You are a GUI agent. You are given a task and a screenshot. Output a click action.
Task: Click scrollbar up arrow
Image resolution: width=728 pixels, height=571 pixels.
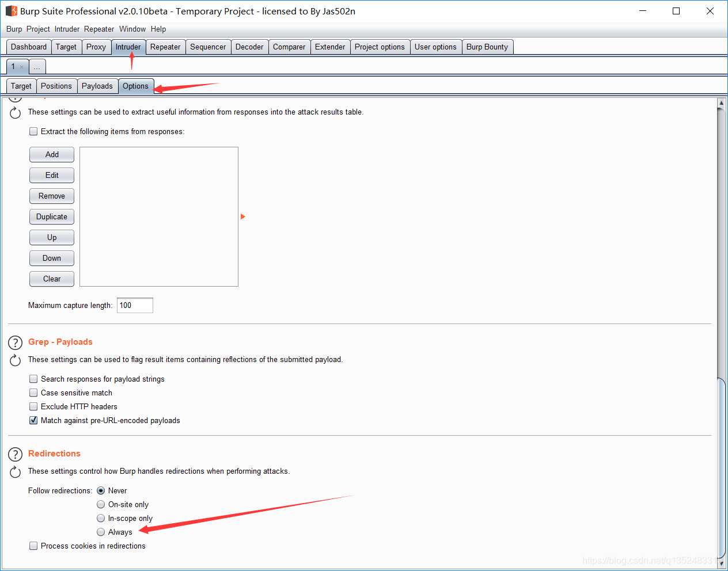(721, 103)
